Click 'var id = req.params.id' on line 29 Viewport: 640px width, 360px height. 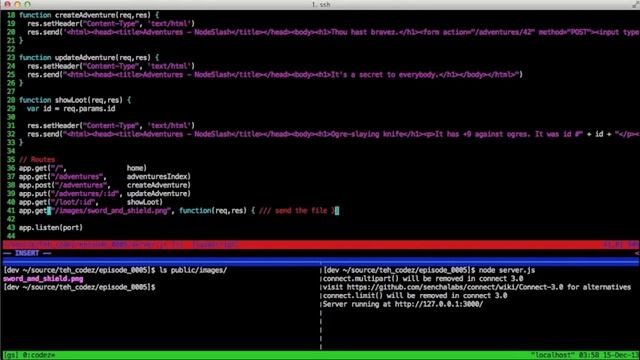click(71, 109)
